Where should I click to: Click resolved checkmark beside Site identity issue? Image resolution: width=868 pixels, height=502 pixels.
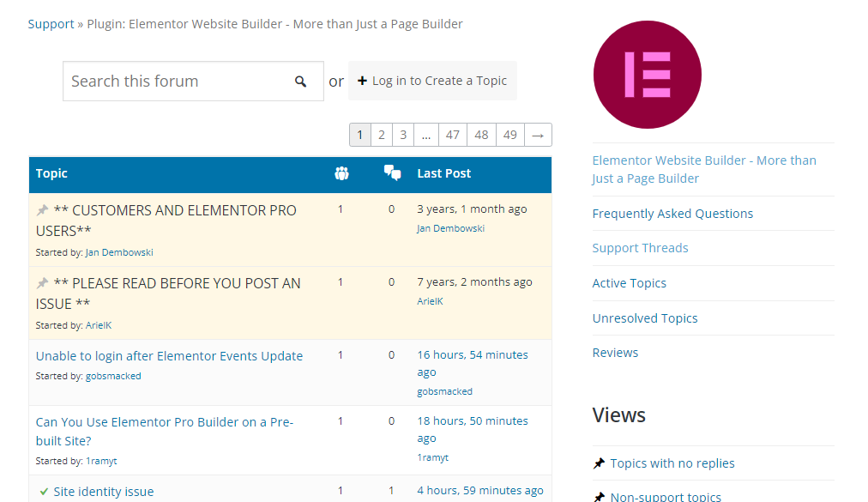44,492
